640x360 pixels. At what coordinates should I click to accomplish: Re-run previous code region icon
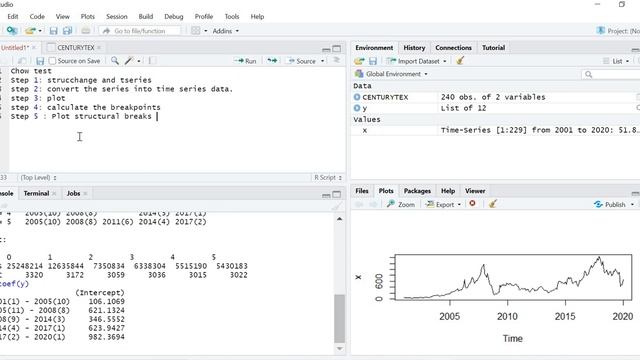point(272,61)
